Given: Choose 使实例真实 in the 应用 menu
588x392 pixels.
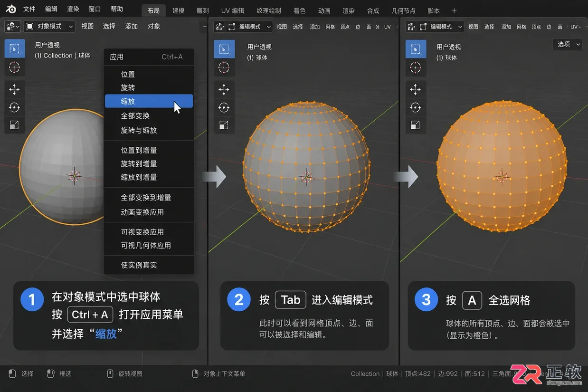Looking at the screenshot, I should click(149, 265).
